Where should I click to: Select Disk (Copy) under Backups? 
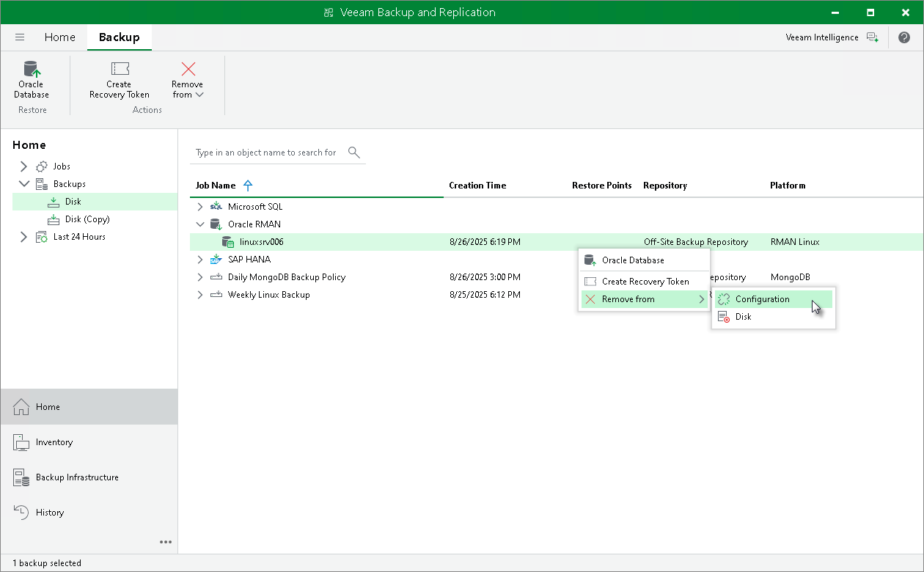87,219
